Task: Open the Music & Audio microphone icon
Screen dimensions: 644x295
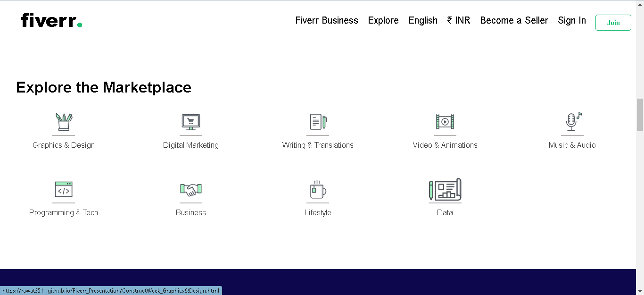Action: coord(572,122)
